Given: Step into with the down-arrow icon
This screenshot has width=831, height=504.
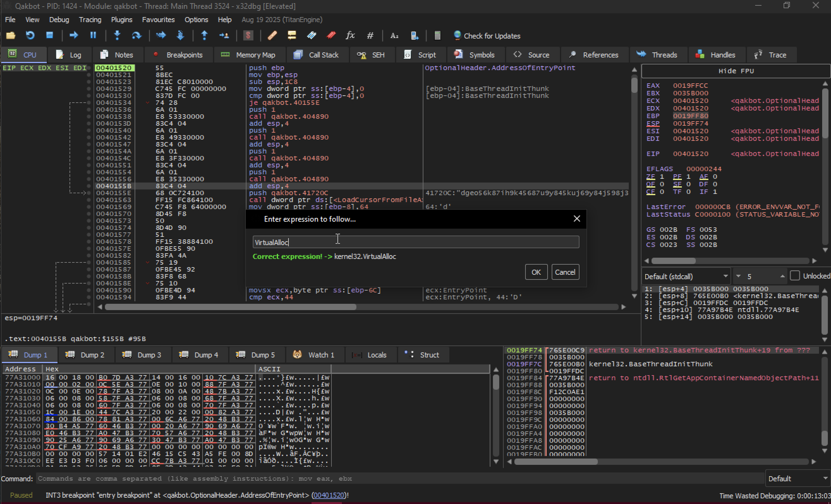Looking at the screenshot, I should (117, 35).
